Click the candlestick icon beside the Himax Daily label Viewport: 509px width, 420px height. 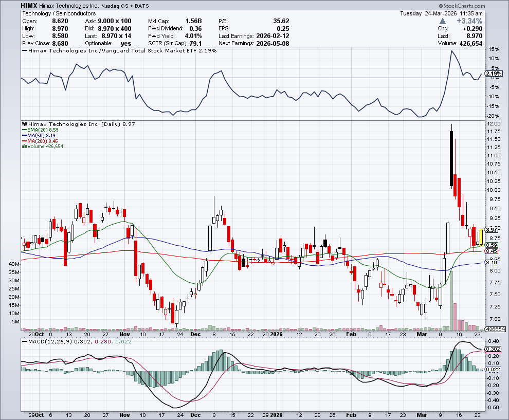coord(24,124)
